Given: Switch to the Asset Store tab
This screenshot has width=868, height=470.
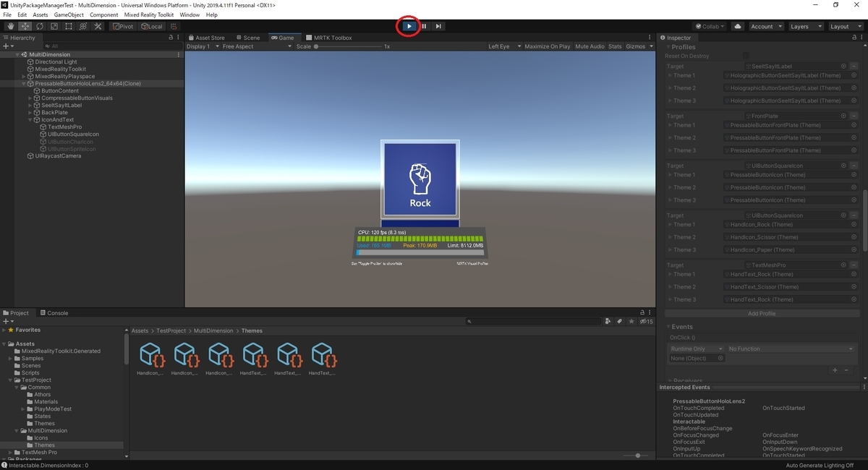Looking at the screenshot, I should [205, 38].
